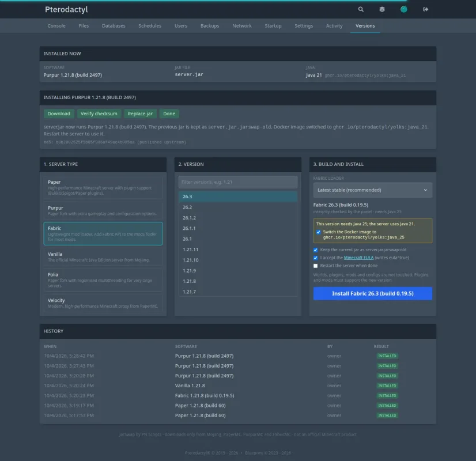Click the Filter versions input field
The width and height of the screenshot is (476, 461).
pyautogui.click(x=238, y=182)
